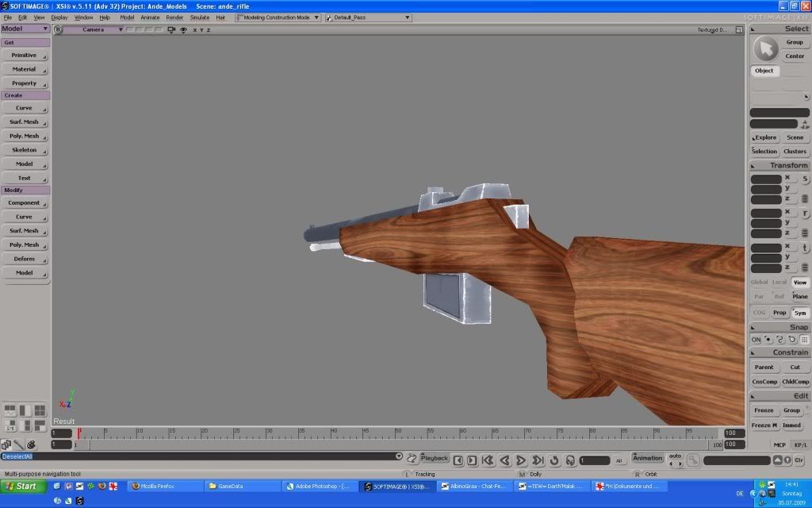This screenshot has height=508, width=812.
Task: Open command history dropdown arrow
Action: coord(399,456)
